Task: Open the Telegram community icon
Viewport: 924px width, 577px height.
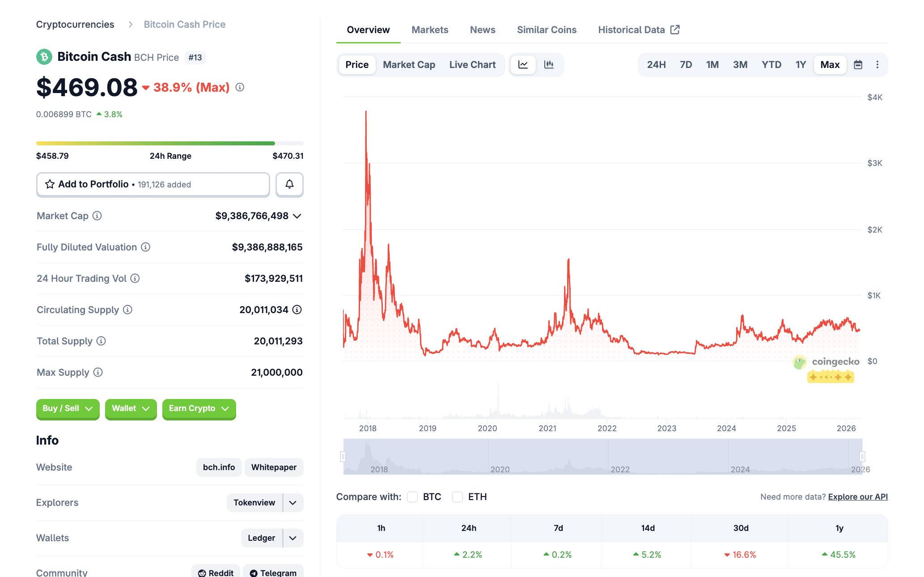Action: [254, 573]
